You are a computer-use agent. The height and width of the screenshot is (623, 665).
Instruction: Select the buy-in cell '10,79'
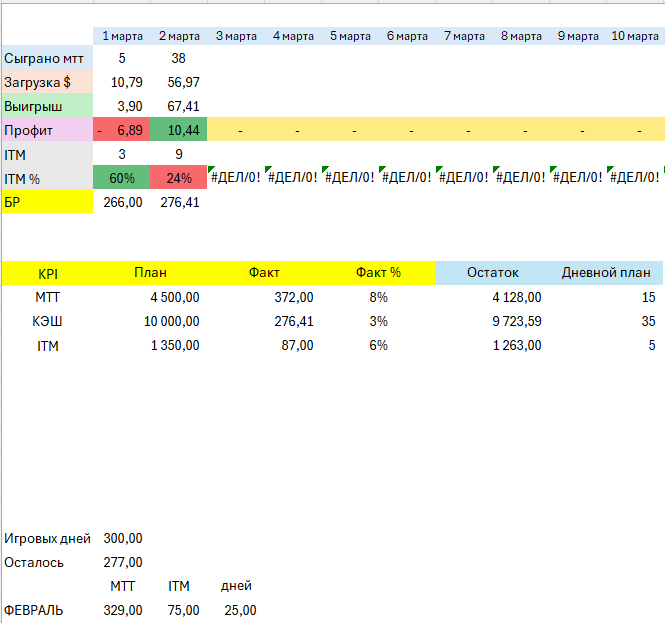coord(122,82)
